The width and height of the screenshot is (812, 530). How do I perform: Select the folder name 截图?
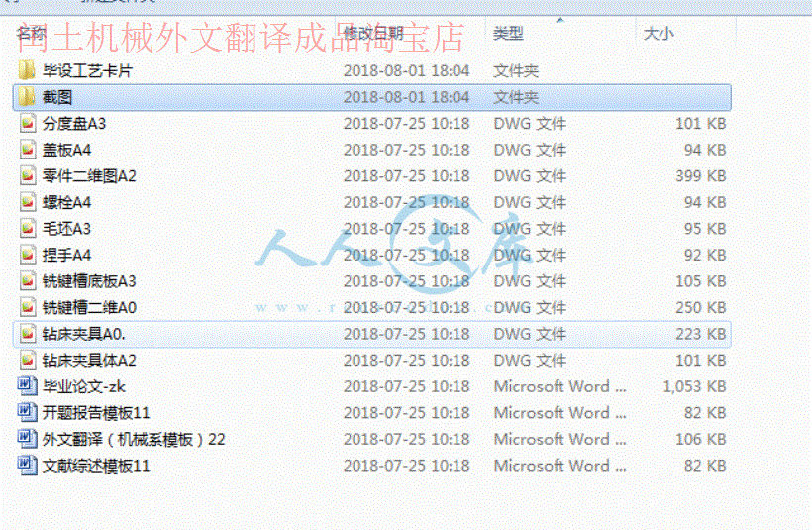tap(57, 97)
